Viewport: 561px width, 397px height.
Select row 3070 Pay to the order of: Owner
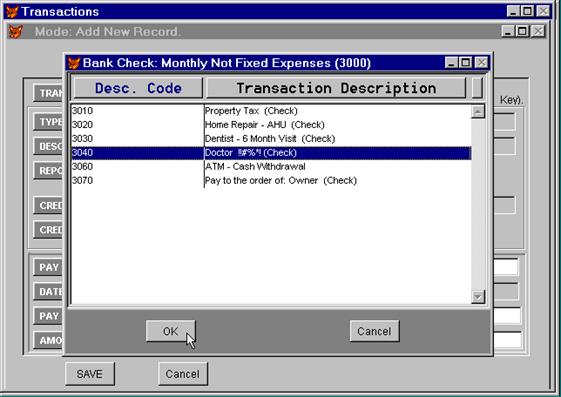[x=271, y=181]
